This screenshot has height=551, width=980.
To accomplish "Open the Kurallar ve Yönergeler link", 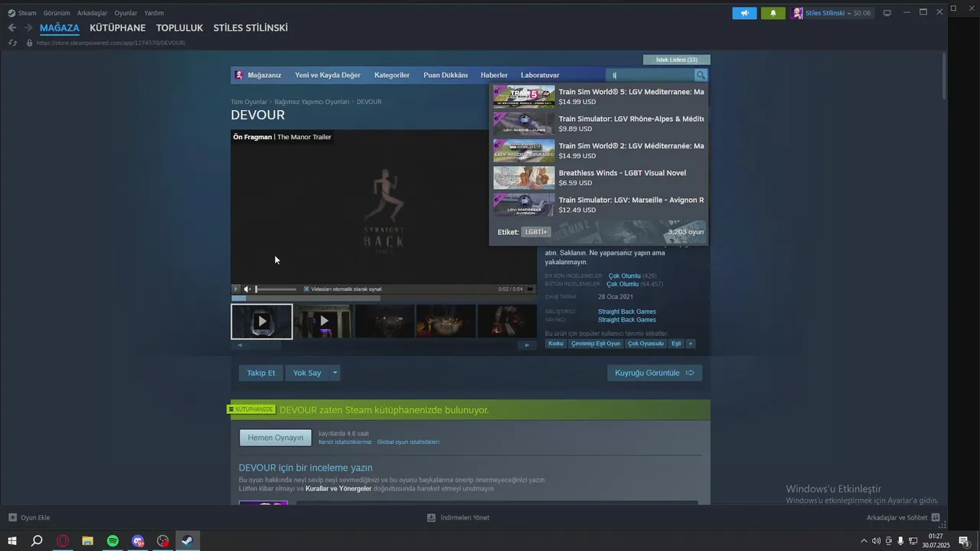I will tap(338, 488).
